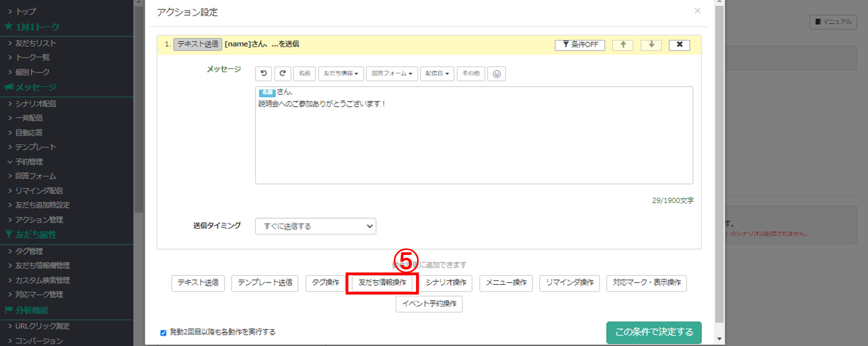This screenshot has width=868, height=346.
Task: Open the emoji picker smiley icon
Action: coord(496,74)
